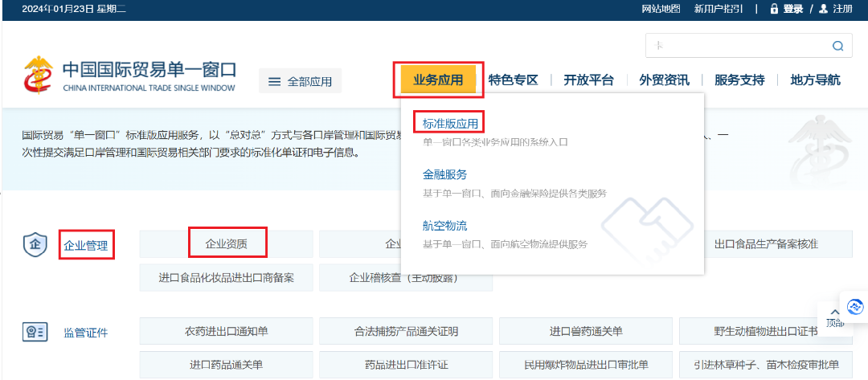The width and height of the screenshot is (868, 380).
Task: Click the 全部应用 button
Action: 300,81
